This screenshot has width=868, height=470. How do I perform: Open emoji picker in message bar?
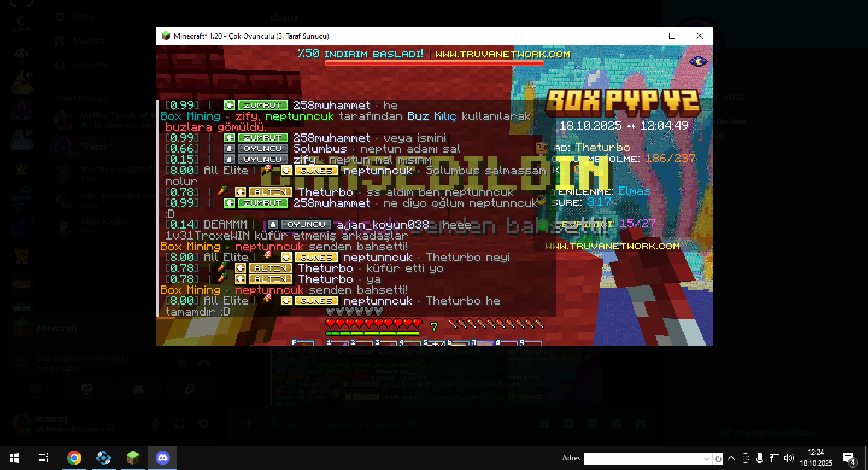coord(617,424)
